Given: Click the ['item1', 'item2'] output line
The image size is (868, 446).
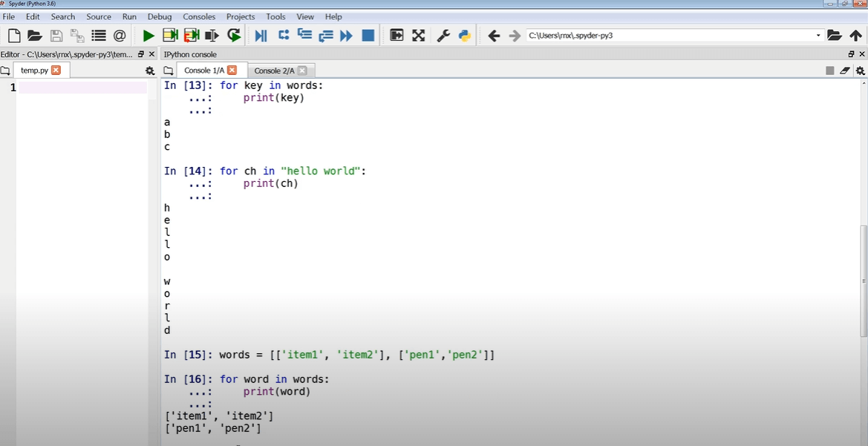Looking at the screenshot, I should [218, 416].
